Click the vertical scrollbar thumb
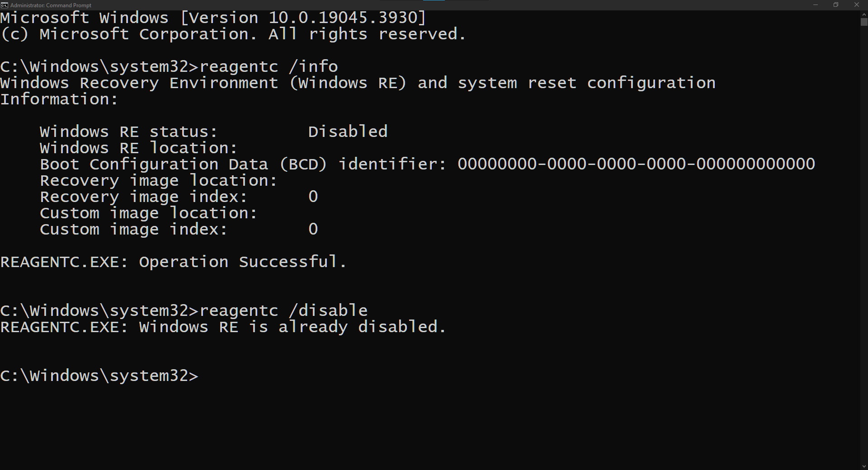Screen dimensions: 868x470 [x=864, y=22]
